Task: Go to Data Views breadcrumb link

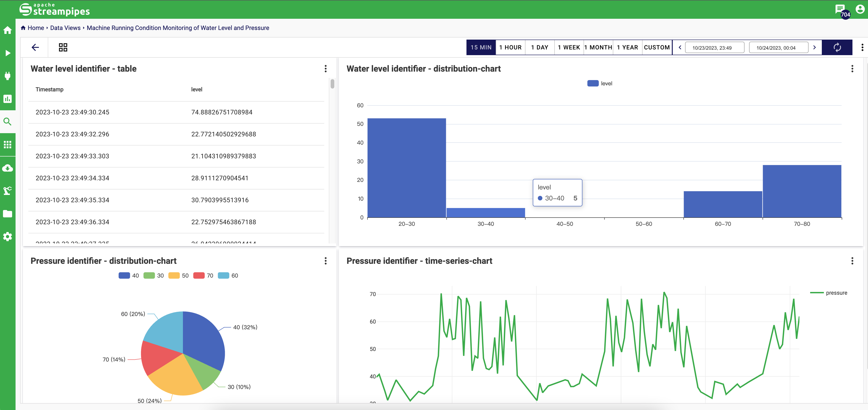Action: click(x=65, y=28)
